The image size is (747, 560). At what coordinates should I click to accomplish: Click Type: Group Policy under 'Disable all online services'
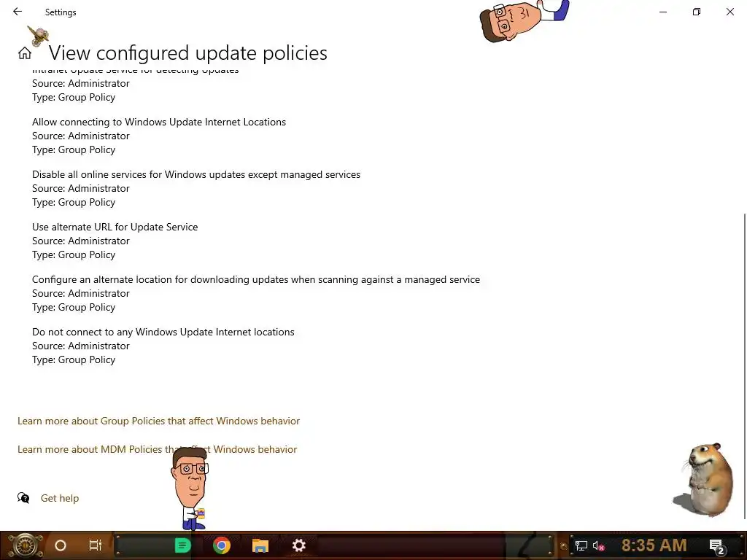(x=74, y=203)
